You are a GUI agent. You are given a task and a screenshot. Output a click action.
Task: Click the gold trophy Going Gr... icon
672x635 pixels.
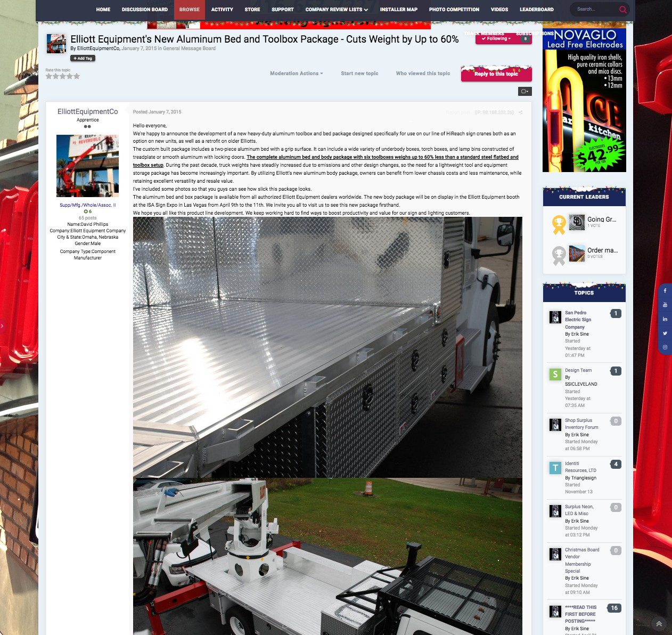point(559,224)
